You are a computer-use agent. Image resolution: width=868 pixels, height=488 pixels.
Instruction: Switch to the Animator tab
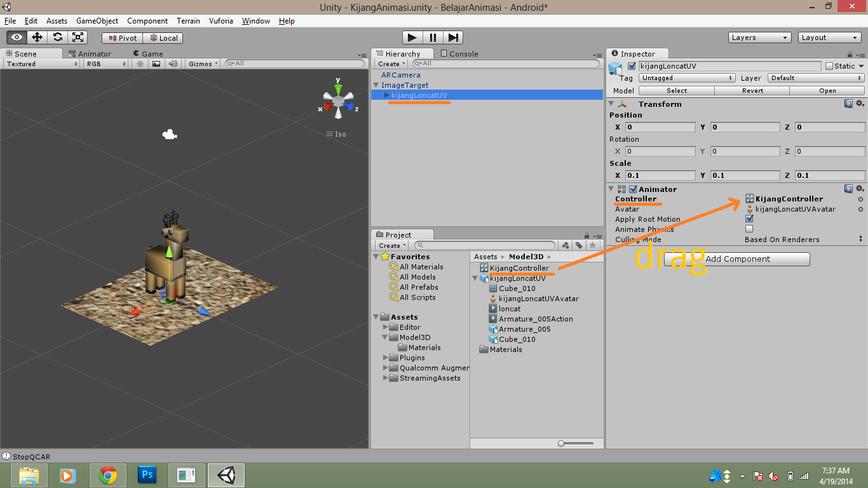tap(90, 54)
